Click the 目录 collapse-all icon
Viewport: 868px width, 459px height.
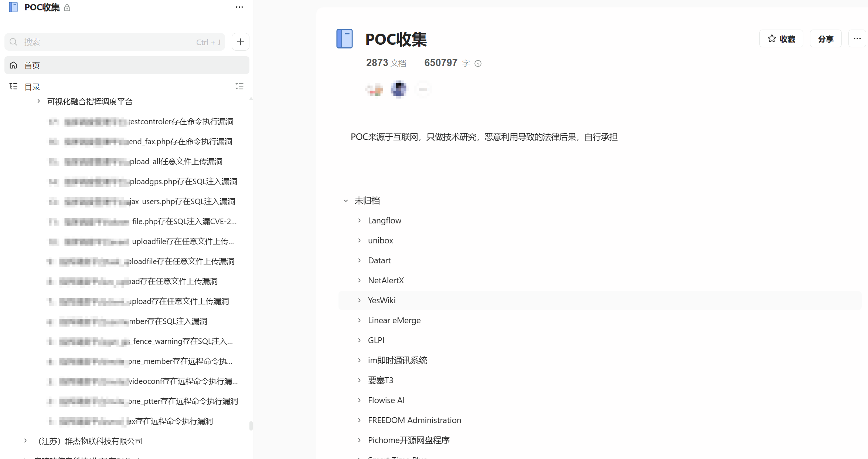click(x=239, y=86)
